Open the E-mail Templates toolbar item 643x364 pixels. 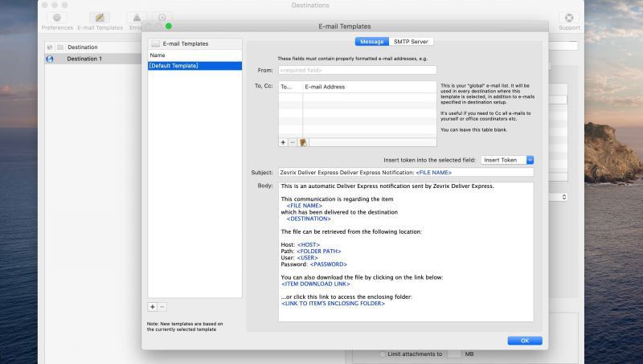coord(100,22)
